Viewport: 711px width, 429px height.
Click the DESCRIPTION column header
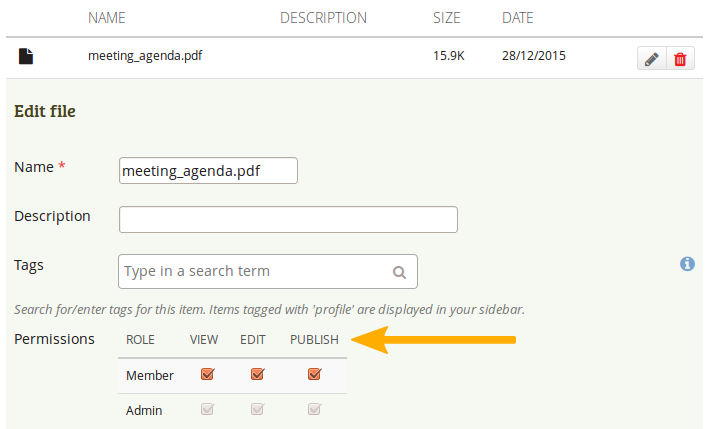pyautogui.click(x=323, y=18)
